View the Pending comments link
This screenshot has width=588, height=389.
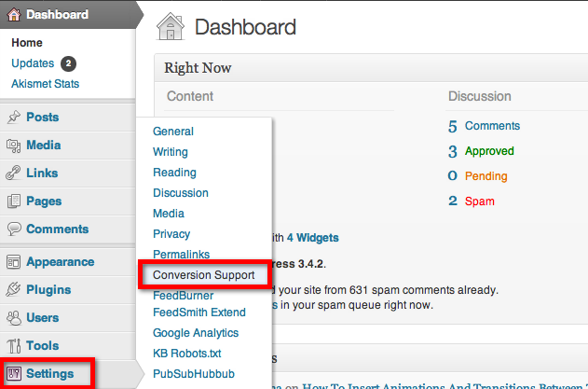[486, 176]
